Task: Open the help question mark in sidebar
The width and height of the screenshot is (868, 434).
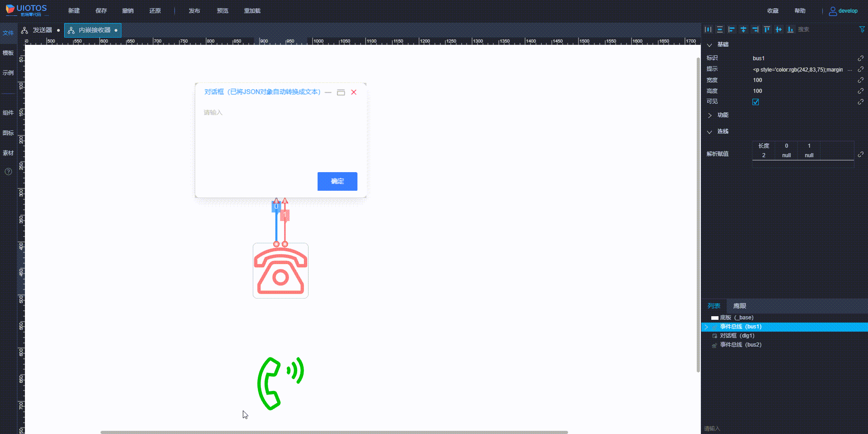Action: 8,172
